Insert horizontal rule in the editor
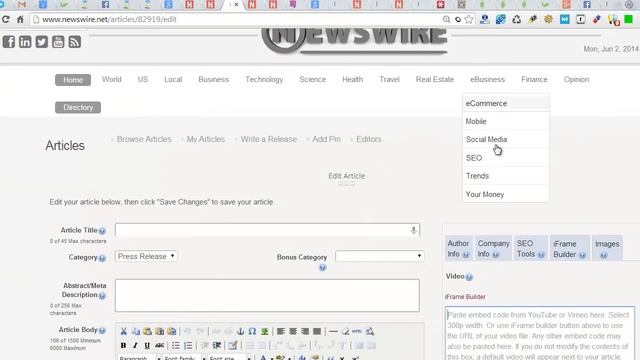This screenshot has height=360, width=640. tap(333, 331)
